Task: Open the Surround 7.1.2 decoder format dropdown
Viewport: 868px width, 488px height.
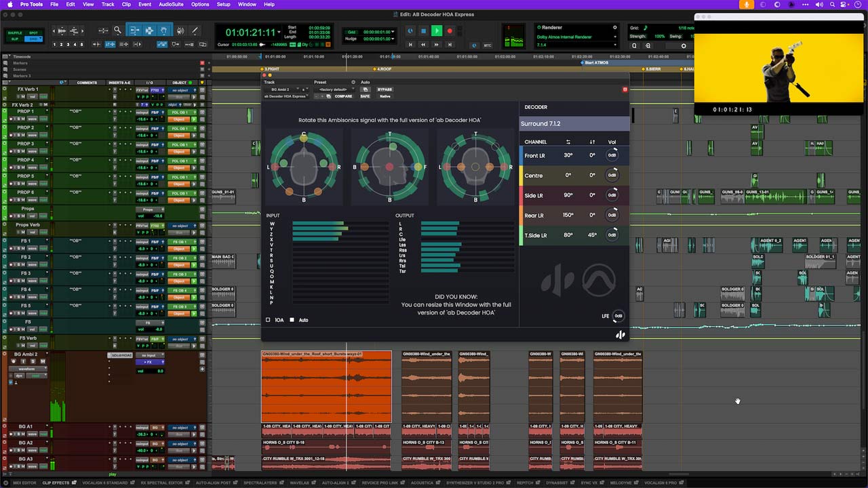Action: click(x=574, y=123)
